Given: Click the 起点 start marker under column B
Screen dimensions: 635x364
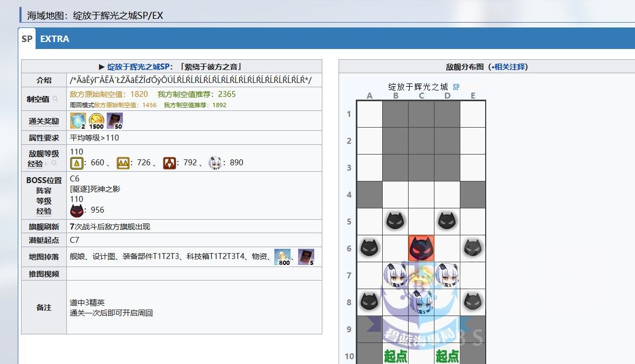Looking at the screenshot, I should point(395,356).
